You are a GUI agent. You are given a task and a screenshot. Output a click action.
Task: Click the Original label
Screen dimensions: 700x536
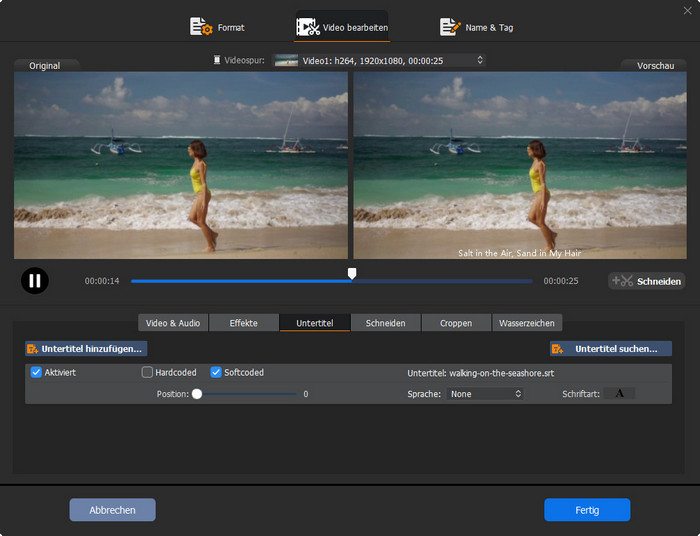45,66
